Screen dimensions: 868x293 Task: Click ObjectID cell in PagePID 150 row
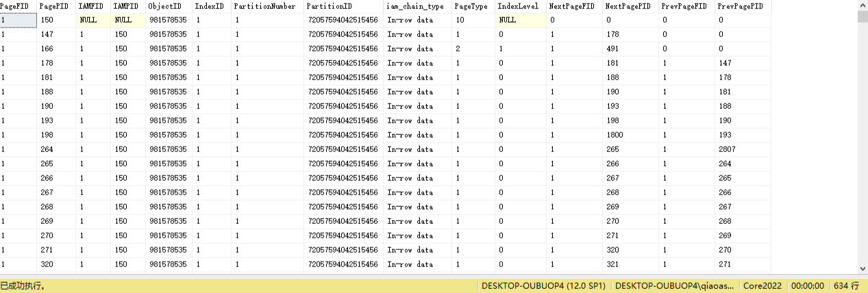point(169,20)
